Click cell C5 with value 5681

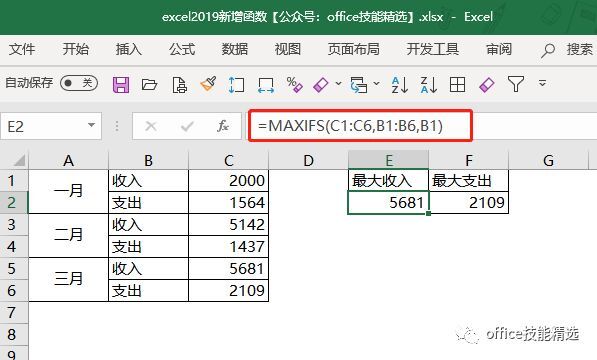[x=228, y=269]
